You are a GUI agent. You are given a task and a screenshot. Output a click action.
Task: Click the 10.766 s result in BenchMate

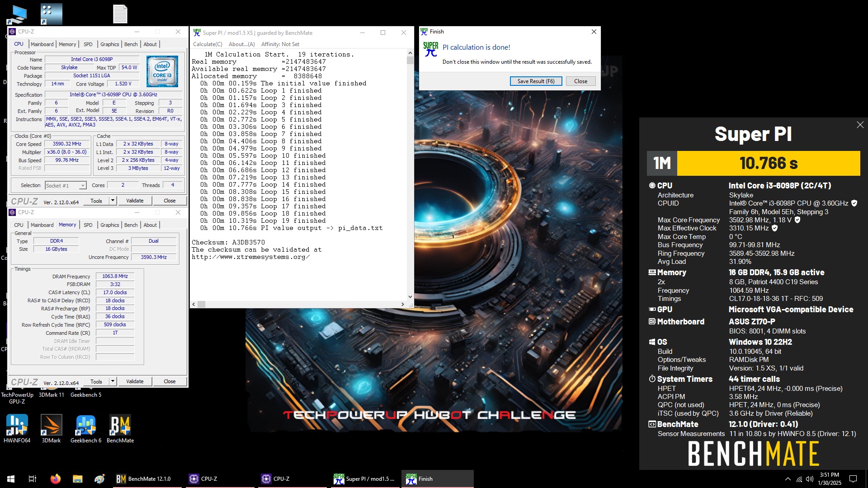(768, 163)
